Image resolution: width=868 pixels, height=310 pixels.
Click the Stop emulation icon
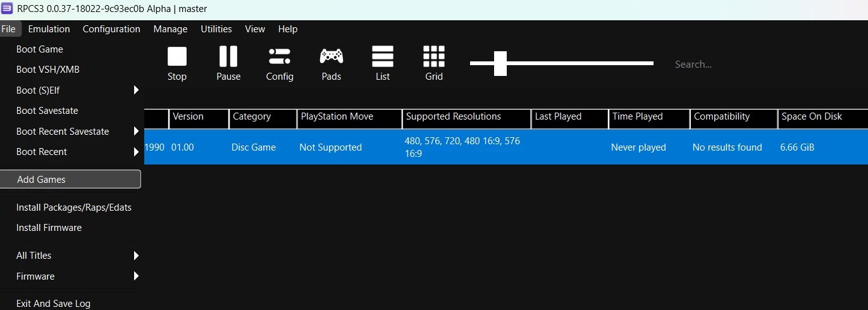coord(177,58)
